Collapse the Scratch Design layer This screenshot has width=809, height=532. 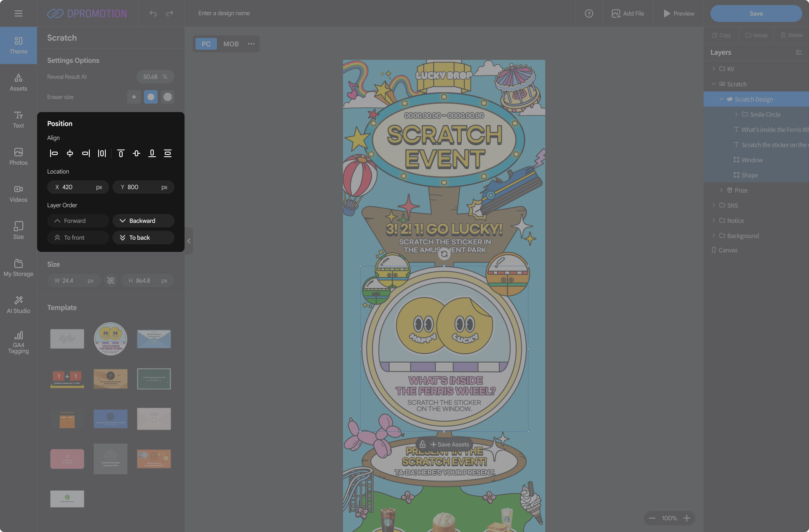click(x=721, y=99)
